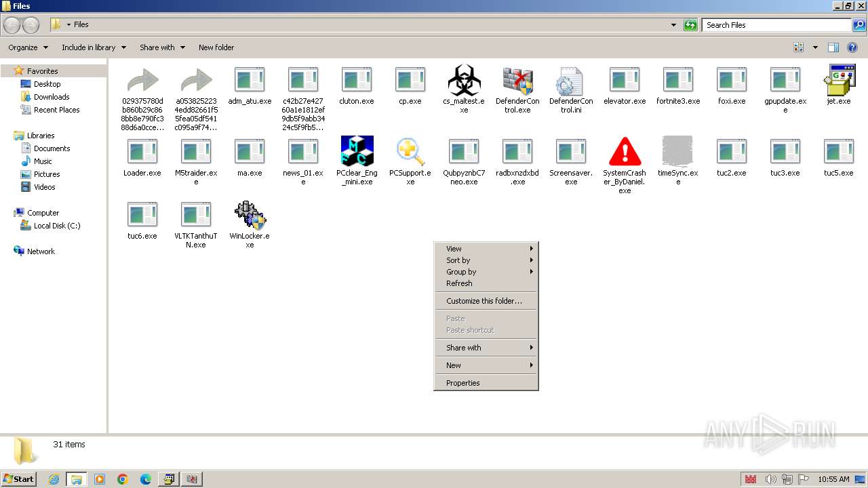Select shortcut file starting with 029375780d
The width and height of the screenshot is (868, 488).
pos(142,98)
